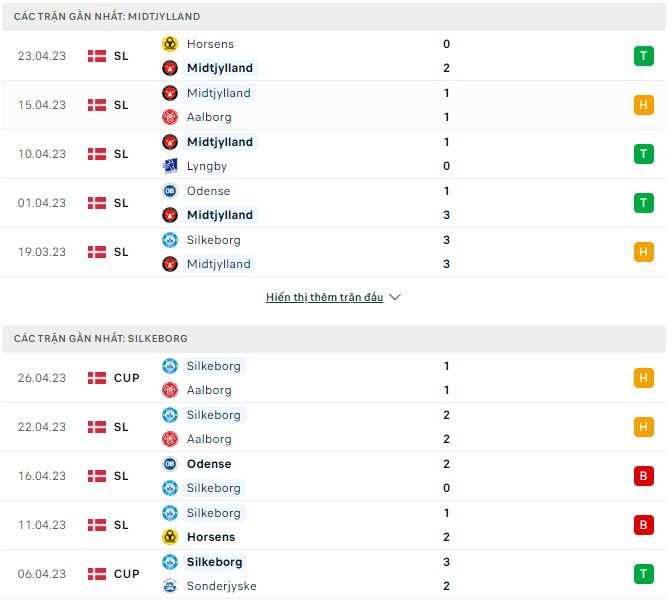Click Odense's logo in the 01.04.23 match

(170, 191)
